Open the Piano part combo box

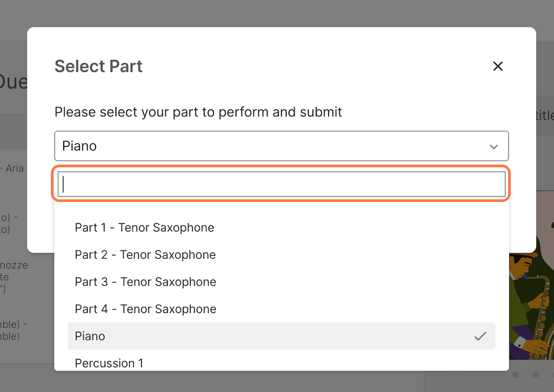coord(282,146)
